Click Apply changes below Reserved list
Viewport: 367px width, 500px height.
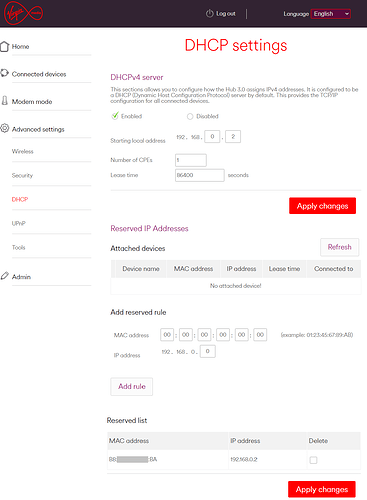tap(322, 489)
